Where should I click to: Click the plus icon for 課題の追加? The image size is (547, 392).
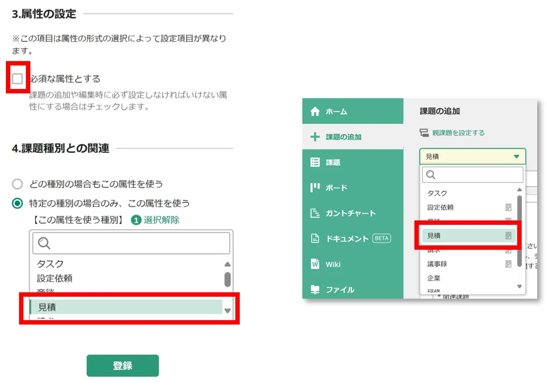click(315, 137)
